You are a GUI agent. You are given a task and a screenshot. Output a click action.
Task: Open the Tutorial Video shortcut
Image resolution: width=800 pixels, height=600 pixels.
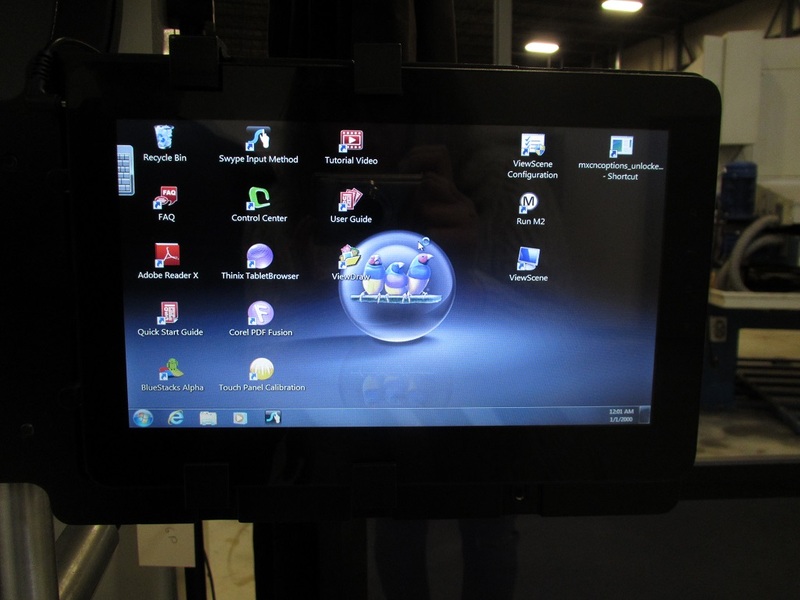click(351, 141)
